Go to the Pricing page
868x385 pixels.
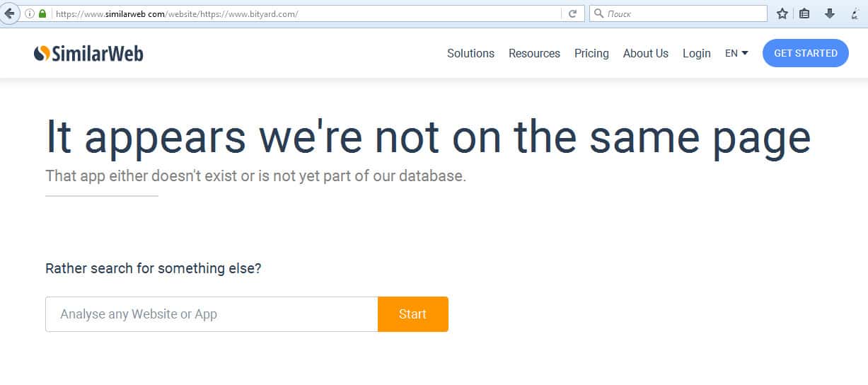[591, 53]
